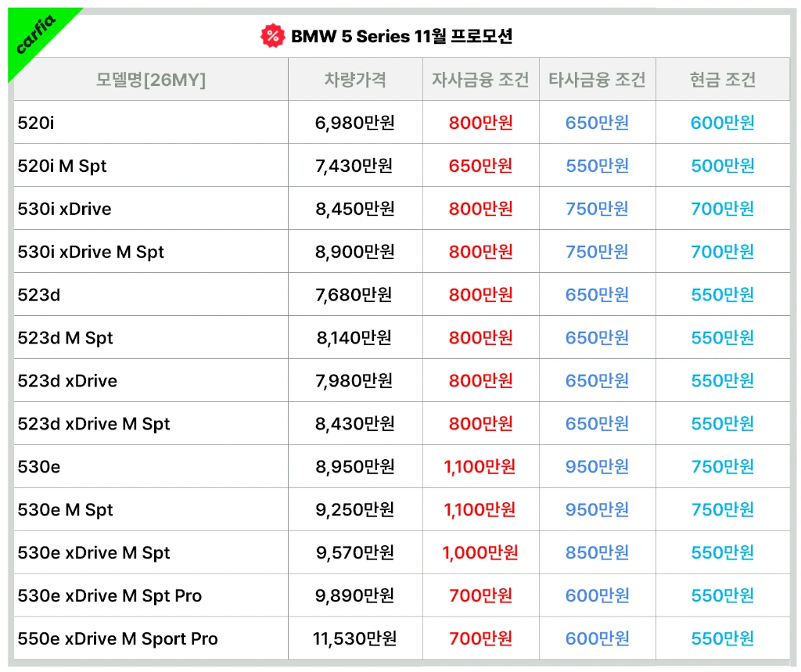Click the 모델명[26MY] column header

[x=151, y=80]
